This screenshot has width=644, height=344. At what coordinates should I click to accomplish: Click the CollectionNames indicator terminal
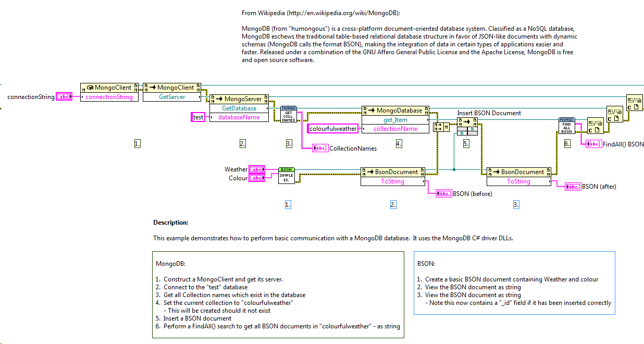pos(320,149)
